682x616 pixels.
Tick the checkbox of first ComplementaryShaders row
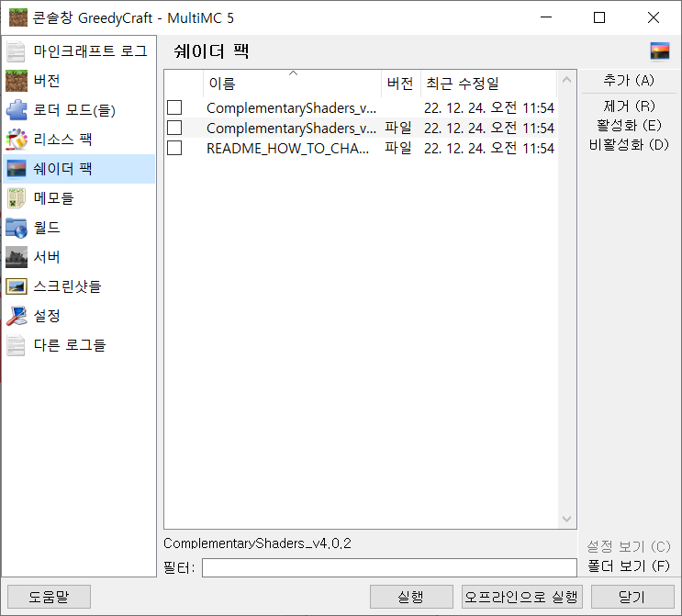[174, 107]
